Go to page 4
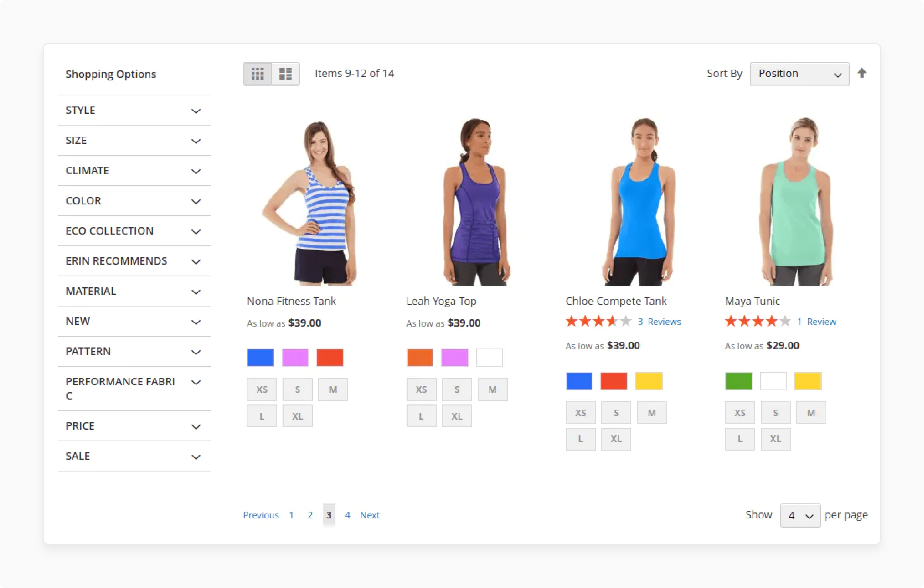This screenshot has width=924, height=588. [x=348, y=515]
